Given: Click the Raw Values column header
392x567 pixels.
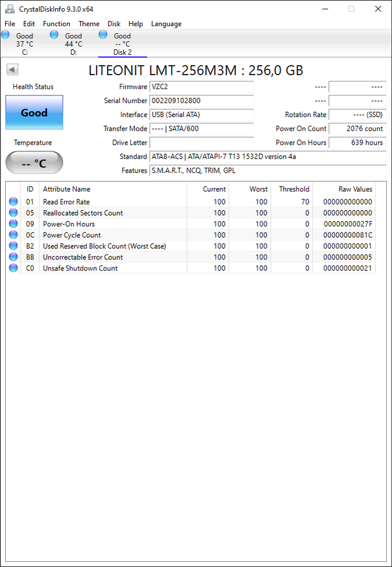Looking at the screenshot, I should coord(355,189).
